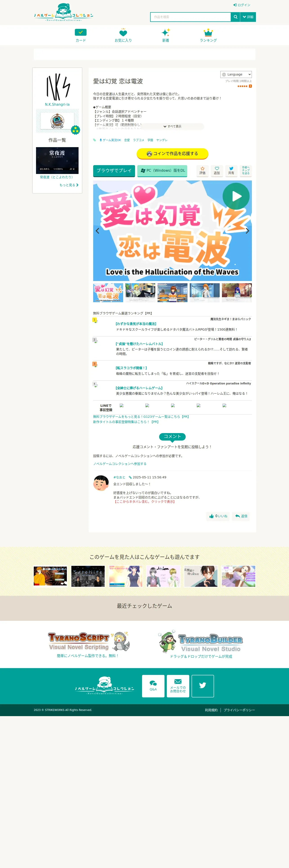Click the N.K.Shangri-la author logo
The width and height of the screenshot is (289, 868).
pyautogui.click(x=58, y=87)
